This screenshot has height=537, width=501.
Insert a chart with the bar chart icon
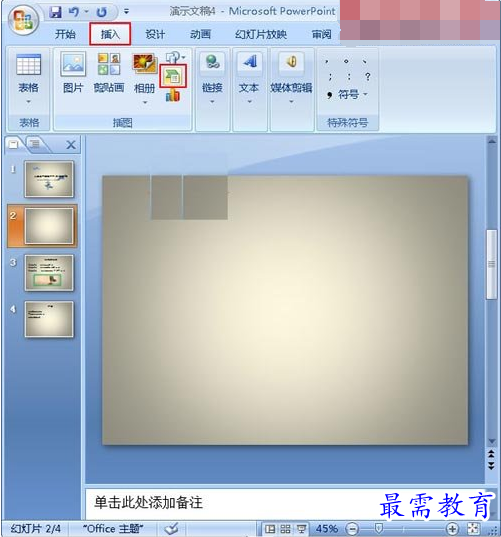click(x=173, y=96)
